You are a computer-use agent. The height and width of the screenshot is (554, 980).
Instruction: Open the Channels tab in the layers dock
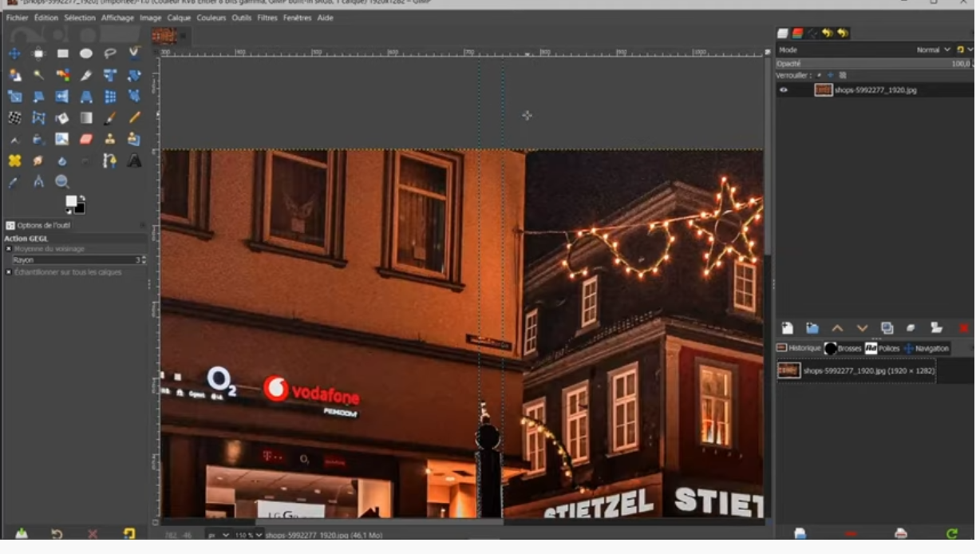(x=797, y=33)
